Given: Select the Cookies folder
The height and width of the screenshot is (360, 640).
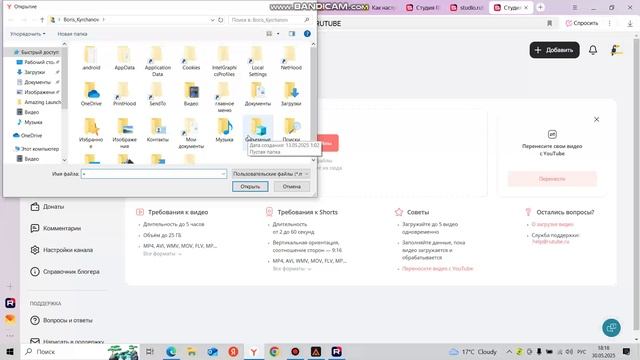Looking at the screenshot, I should (191, 58).
